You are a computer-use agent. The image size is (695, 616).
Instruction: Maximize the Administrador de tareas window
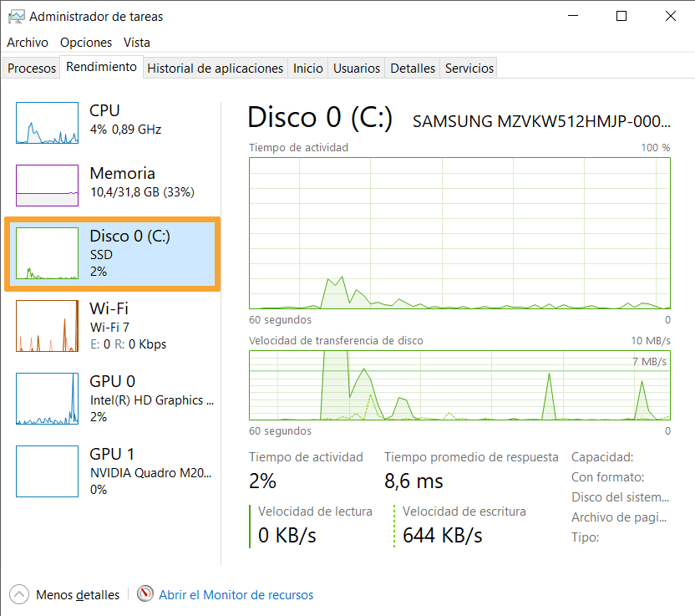pos(621,16)
